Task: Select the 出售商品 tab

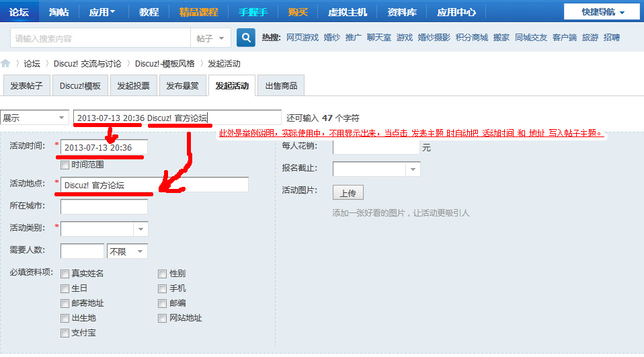Action: click(281, 86)
